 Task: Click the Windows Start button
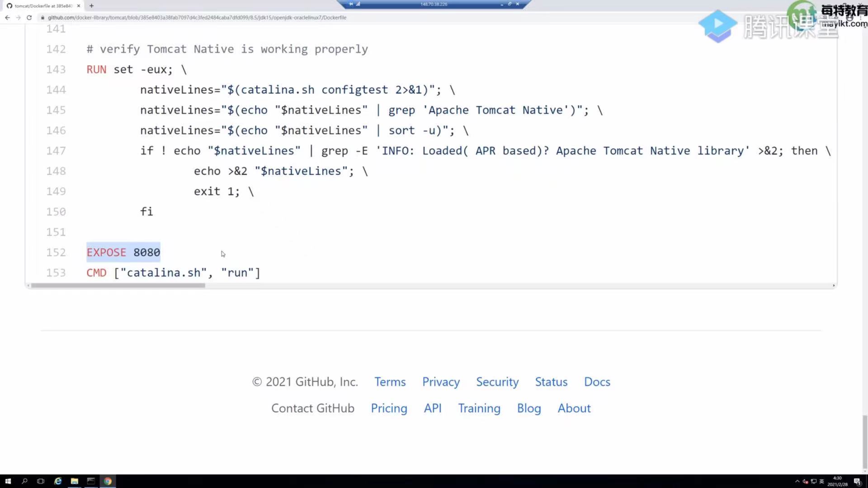point(8,481)
